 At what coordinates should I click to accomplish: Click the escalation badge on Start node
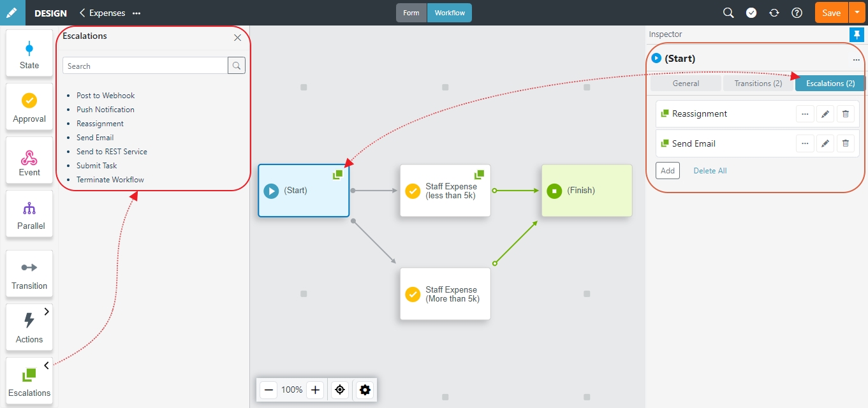click(x=338, y=174)
